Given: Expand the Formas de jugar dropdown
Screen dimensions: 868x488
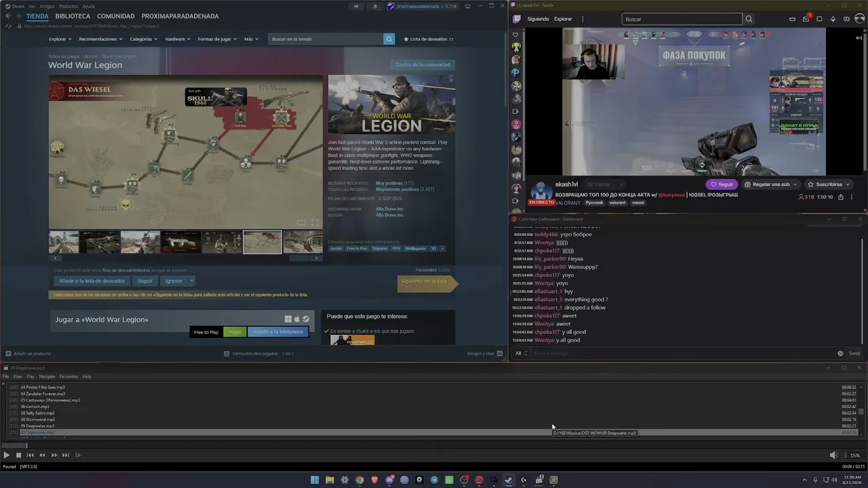Looking at the screenshot, I should (x=217, y=39).
